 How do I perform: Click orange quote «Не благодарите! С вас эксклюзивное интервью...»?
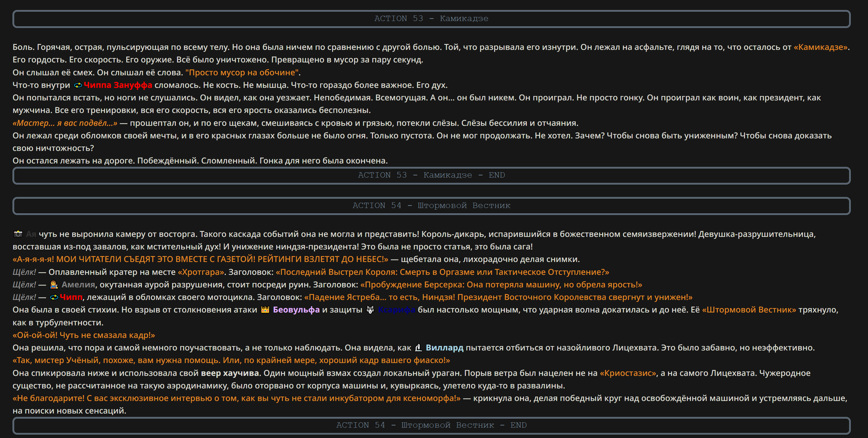pyautogui.click(x=237, y=398)
